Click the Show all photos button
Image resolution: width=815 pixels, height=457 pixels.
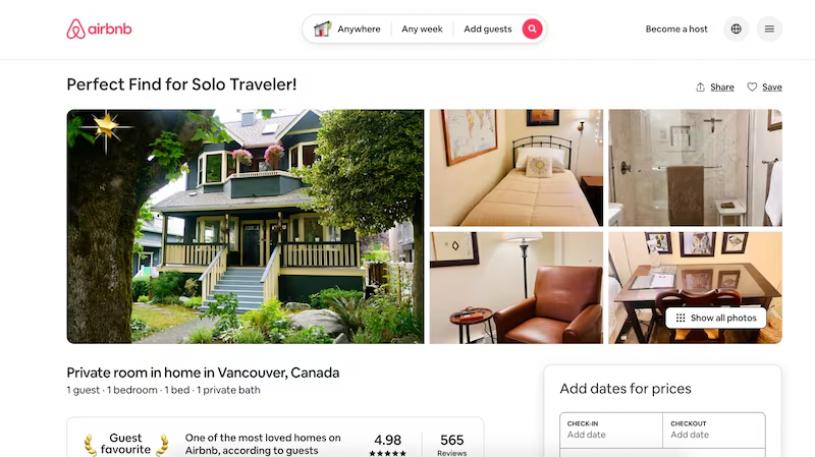[716, 318]
